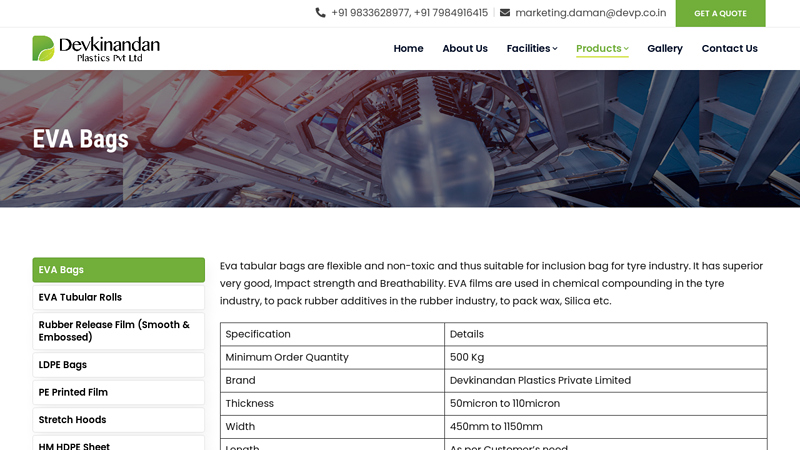This screenshot has height=450, width=800.
Task: Choose Stretch Hoods from sidebar
Action: tap(118, 420)
